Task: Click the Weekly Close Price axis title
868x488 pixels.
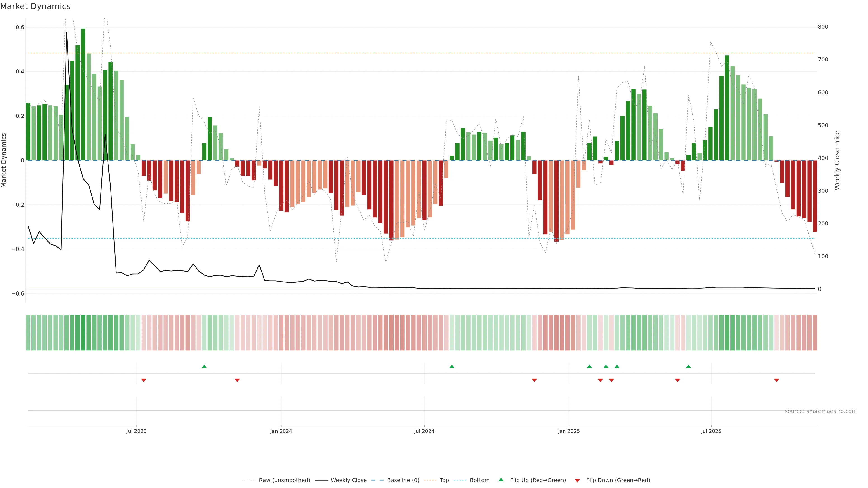Action: coord(837,160)
